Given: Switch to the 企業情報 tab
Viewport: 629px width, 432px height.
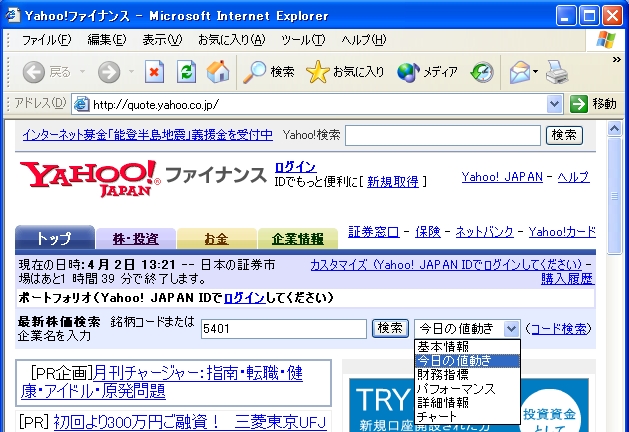Looking at the screenshot, I should pyautogui.click(x=298, y=239).
